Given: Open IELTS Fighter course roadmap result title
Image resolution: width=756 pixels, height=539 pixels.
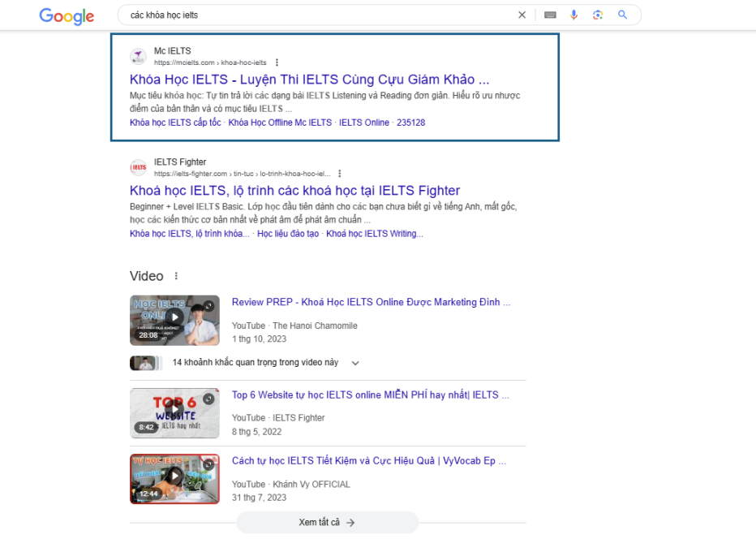Looking at the screenshot, I should (294, 191).
